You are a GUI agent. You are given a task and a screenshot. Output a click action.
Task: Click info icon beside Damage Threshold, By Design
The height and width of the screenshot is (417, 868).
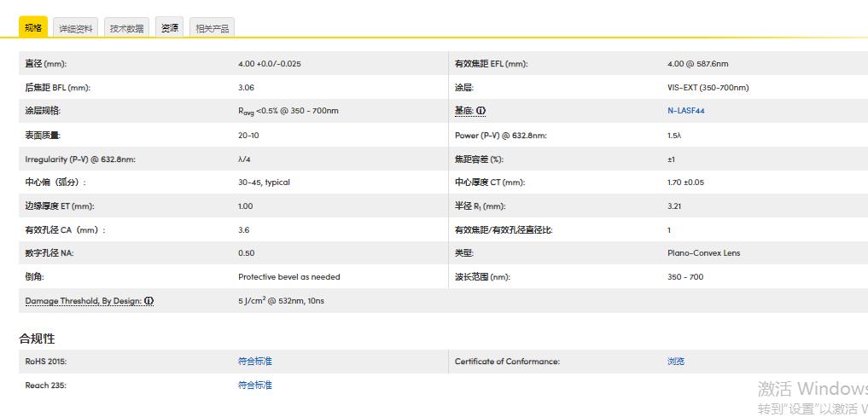149,301
